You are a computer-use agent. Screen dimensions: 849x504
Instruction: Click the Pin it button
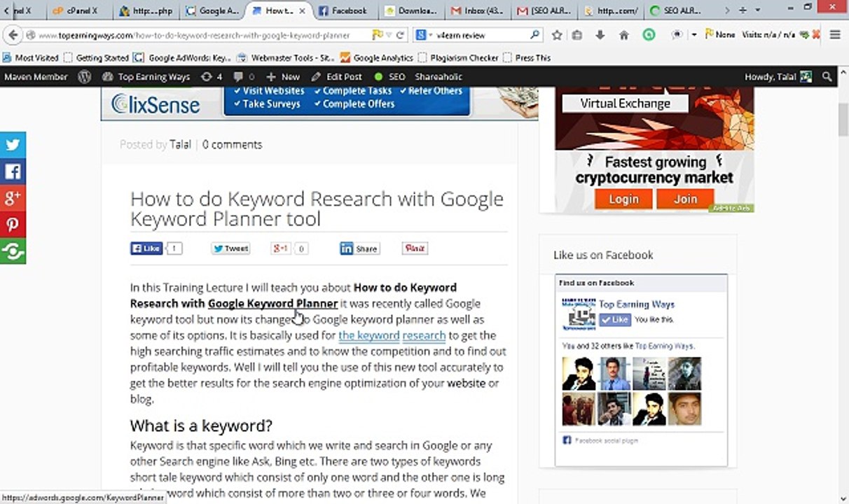[415, 248]
